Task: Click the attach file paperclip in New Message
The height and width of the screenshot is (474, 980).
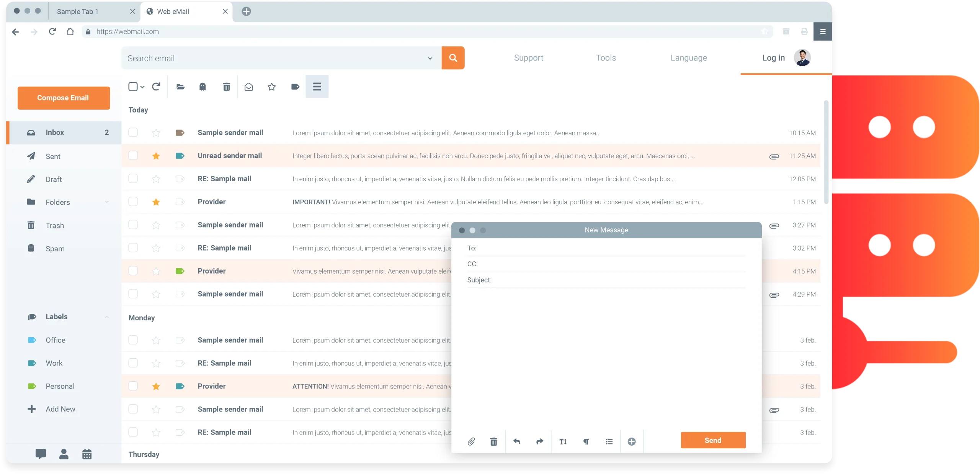Action: click(x=471, y=441)
